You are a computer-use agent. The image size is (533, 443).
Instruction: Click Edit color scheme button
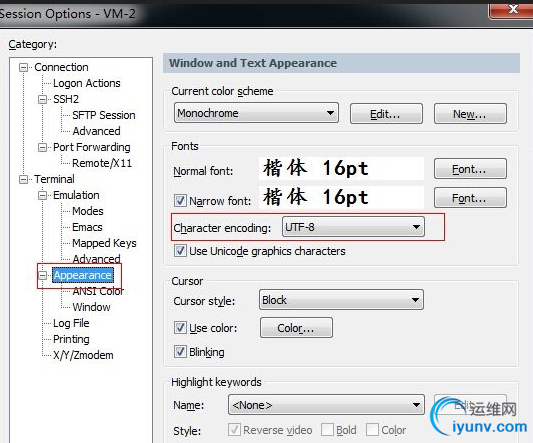coord(386,114)
